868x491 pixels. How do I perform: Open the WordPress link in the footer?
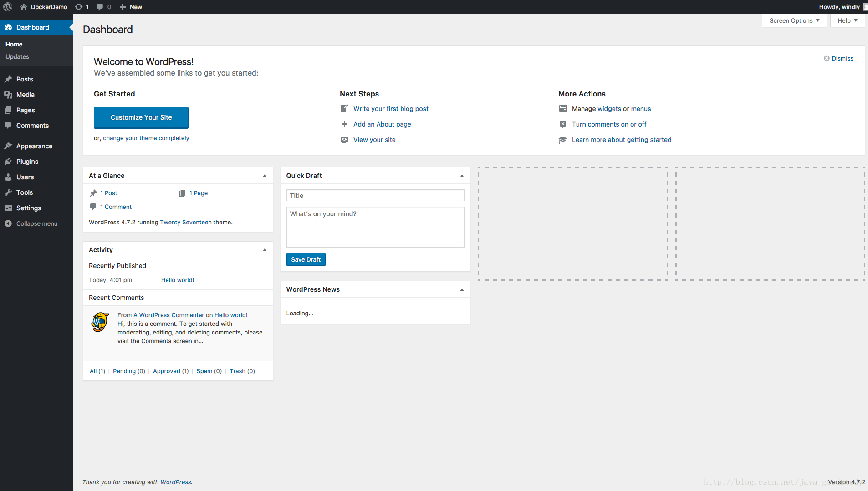(176, 482)
